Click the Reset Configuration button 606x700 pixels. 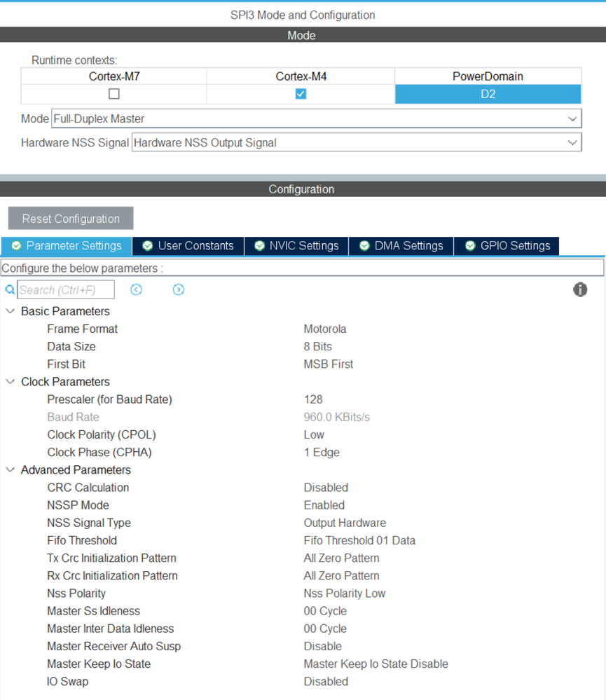click(x=71, y=219)
